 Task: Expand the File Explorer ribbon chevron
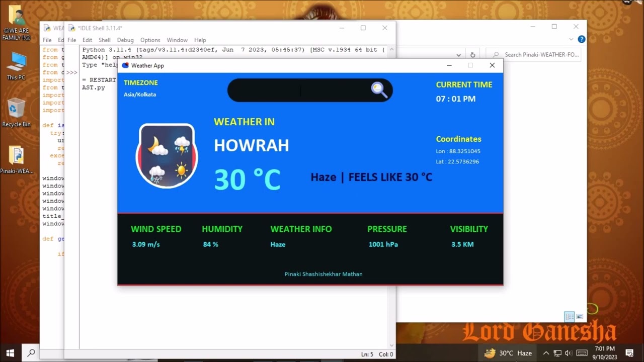(571, 39)
